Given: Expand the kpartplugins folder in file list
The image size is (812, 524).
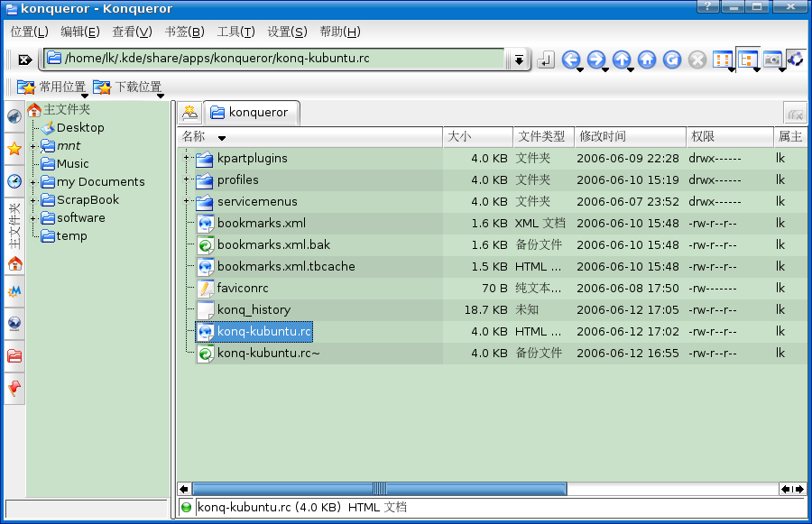Looking at the screenshot, I should pyautogui.click(x=187, y=158).
